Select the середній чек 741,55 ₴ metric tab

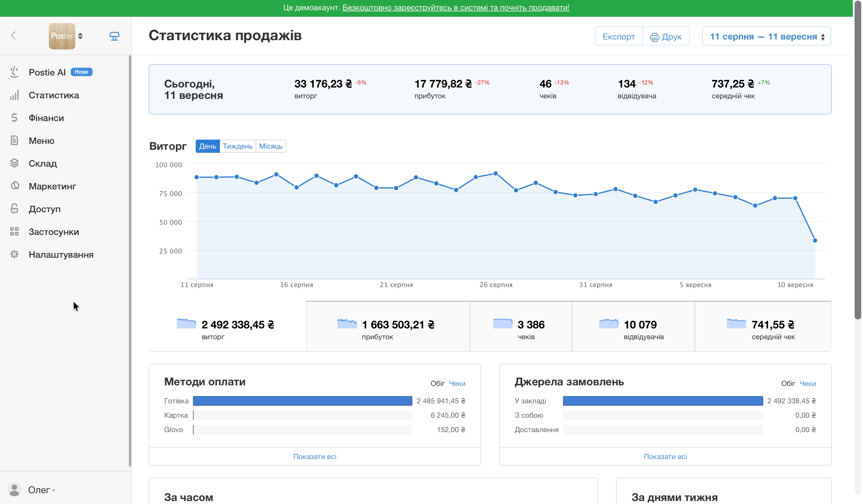click(763, 326)
